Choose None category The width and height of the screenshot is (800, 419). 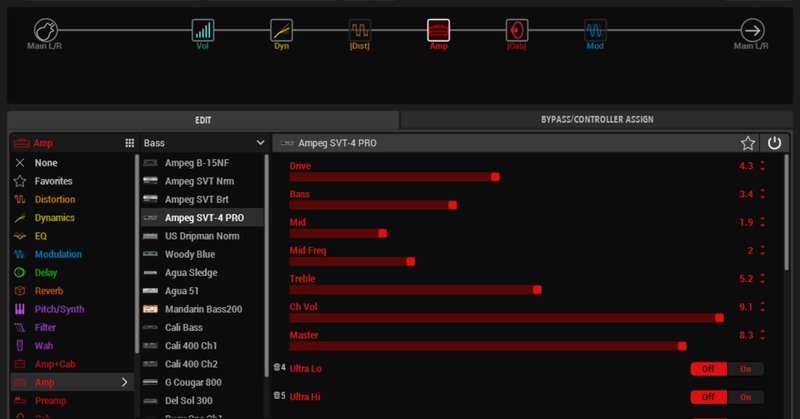[71, 163]
